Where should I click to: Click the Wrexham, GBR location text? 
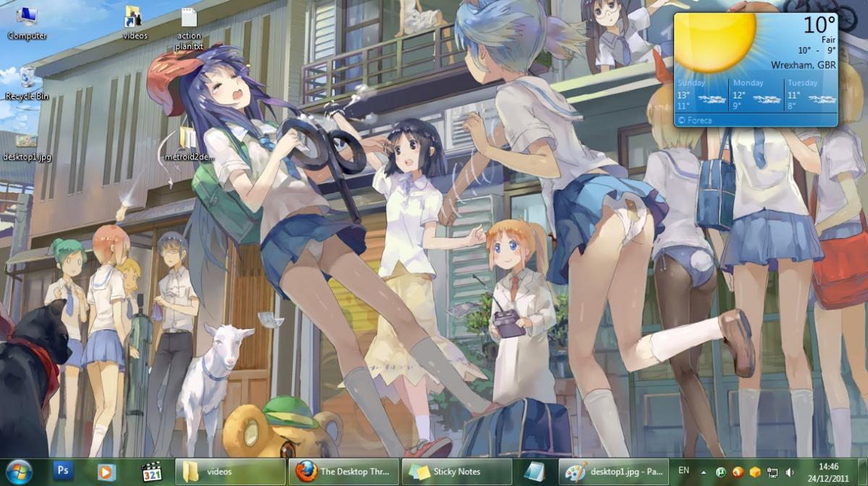pos(804,65)
